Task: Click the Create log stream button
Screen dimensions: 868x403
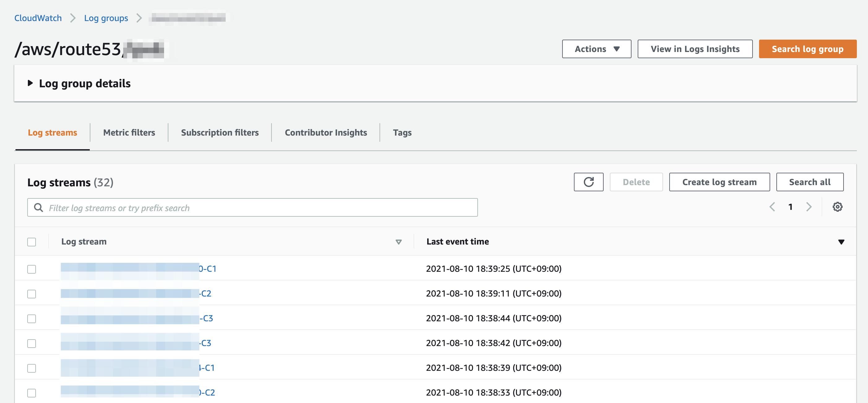Action: (719, 182)
